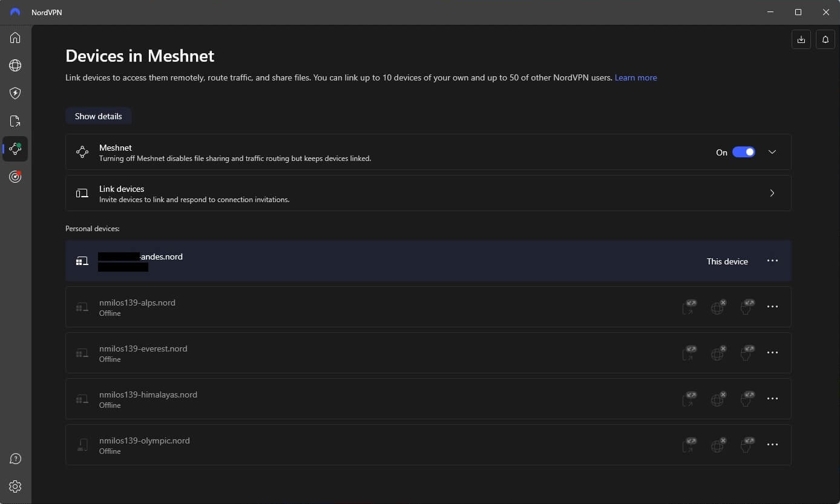This screenshot has width=840, height=504.
Task: Open Threat Protection shield icon in sidebar
Action: pyautogui.click(x=15, y=93)
